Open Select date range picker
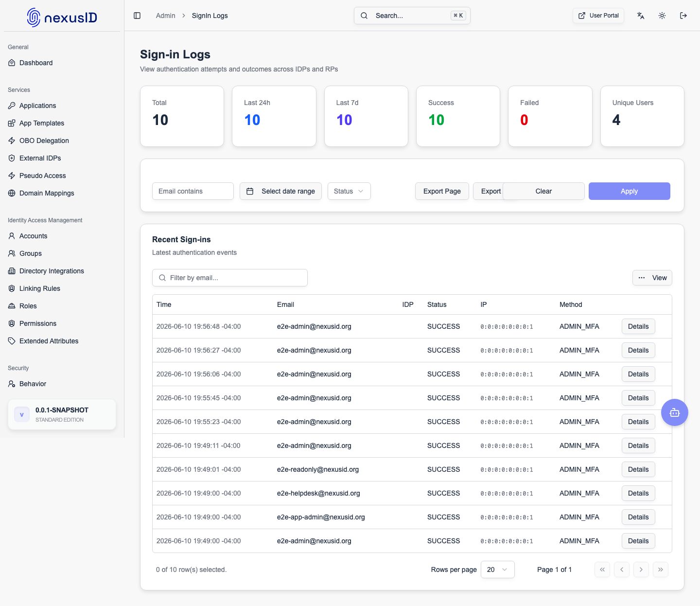This screenshot has width=700, height=606. coord(280,191)
